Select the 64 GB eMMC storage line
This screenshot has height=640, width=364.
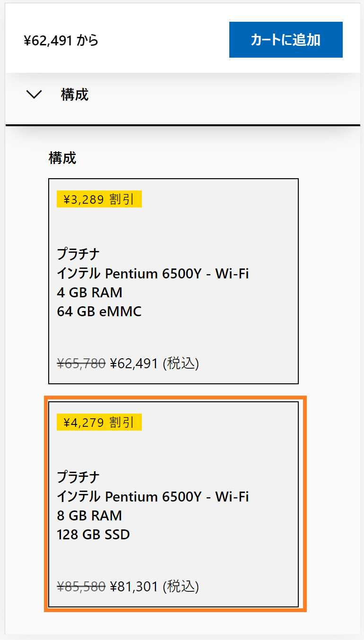coord(99,311)
